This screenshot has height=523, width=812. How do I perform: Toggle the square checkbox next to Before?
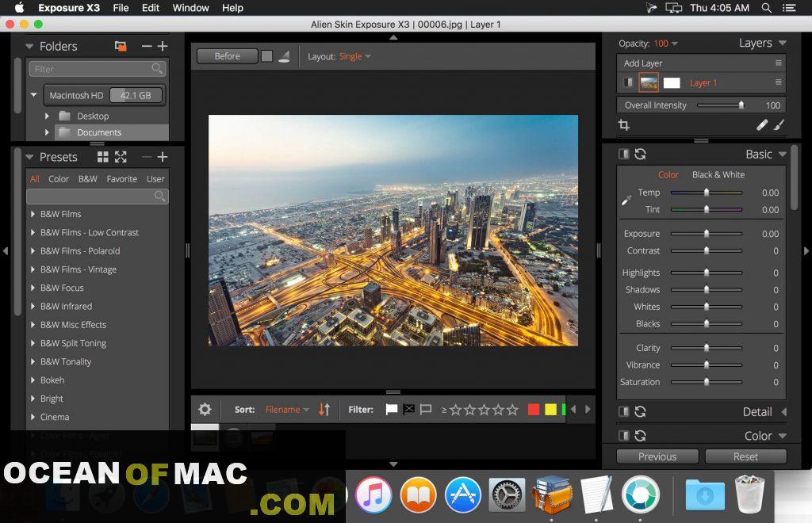point(266,56)
